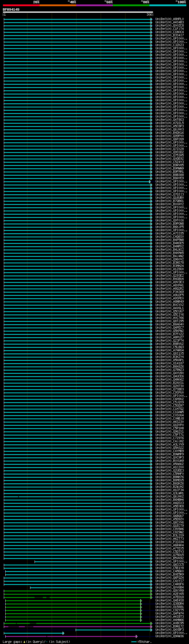Select the UniRef100_B4NMX2 label
The image size is (189, 644).
170,246
